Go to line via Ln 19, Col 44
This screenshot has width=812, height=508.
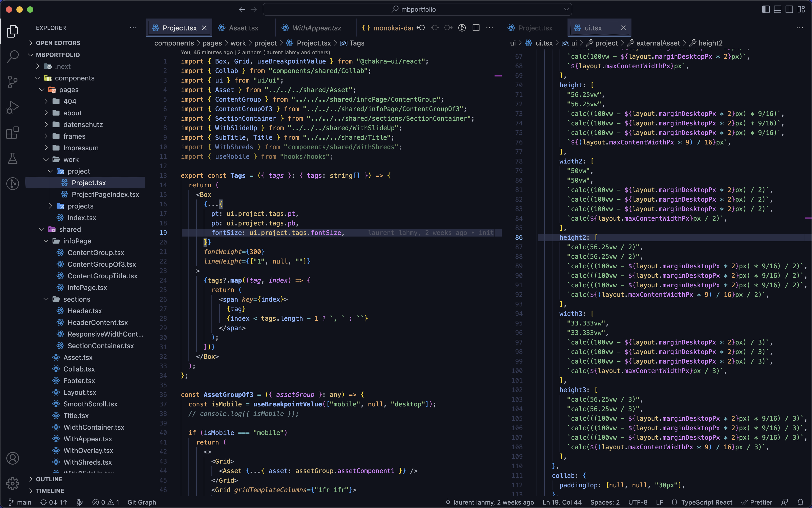tap(562, 502)
